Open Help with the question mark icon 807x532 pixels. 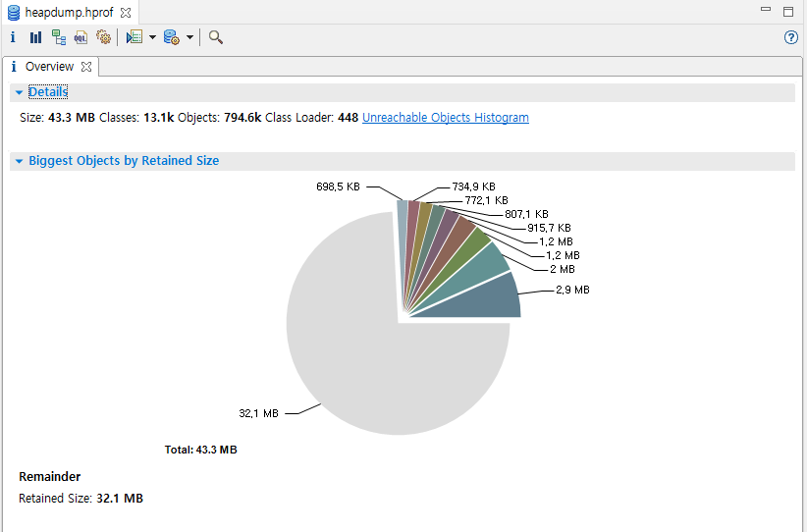(791, 37)
